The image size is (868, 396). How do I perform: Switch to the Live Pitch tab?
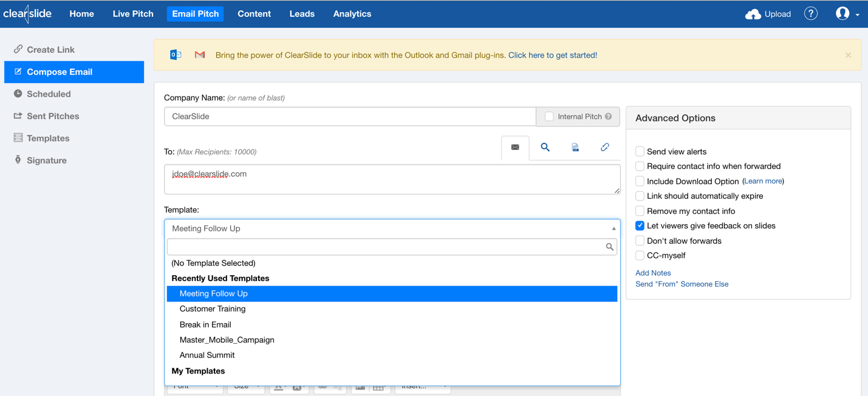click(133, 13)
